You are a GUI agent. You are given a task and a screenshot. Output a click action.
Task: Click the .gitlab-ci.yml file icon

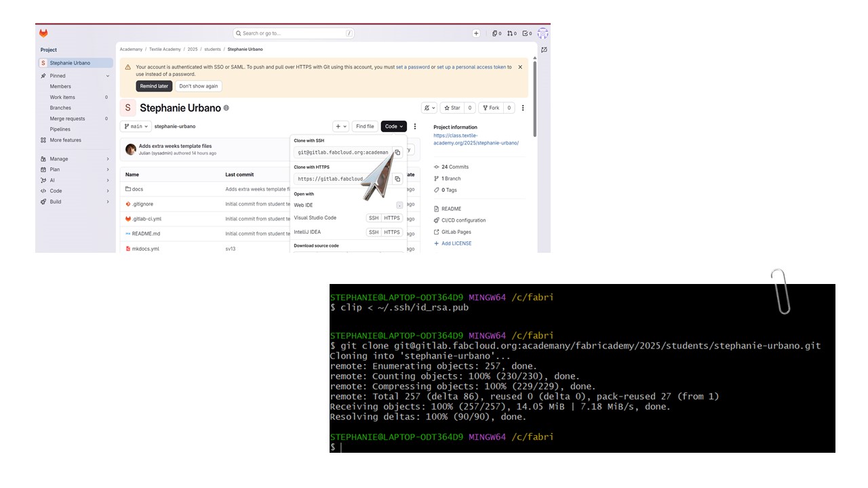pos(128,219)
